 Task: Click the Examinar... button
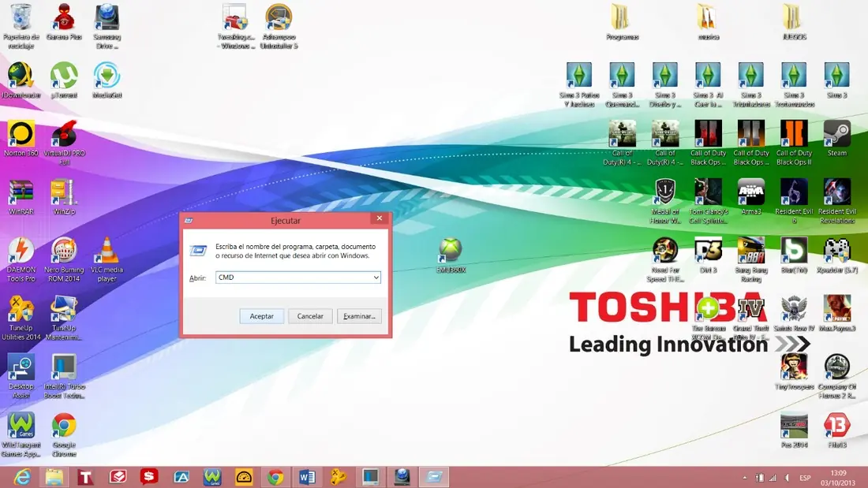click(x=359, y=316)
